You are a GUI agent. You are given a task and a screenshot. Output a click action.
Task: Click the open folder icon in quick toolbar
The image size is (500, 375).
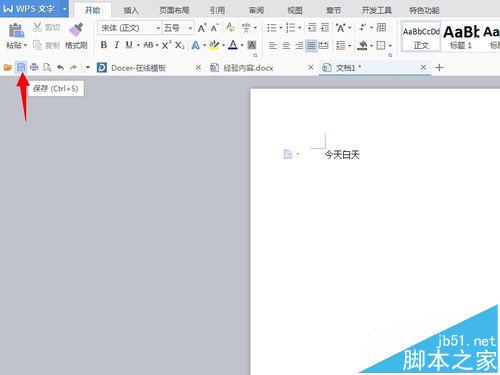tap(8, 68)
